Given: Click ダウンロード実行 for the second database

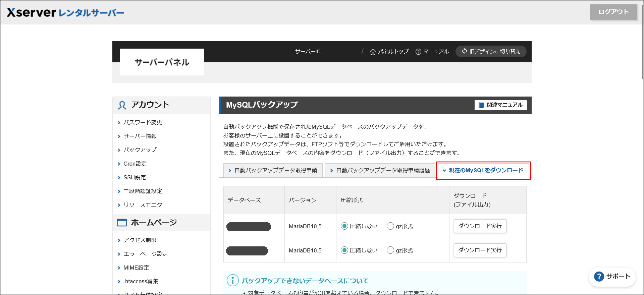Looking at the screenshot, I should pos(480,250).
